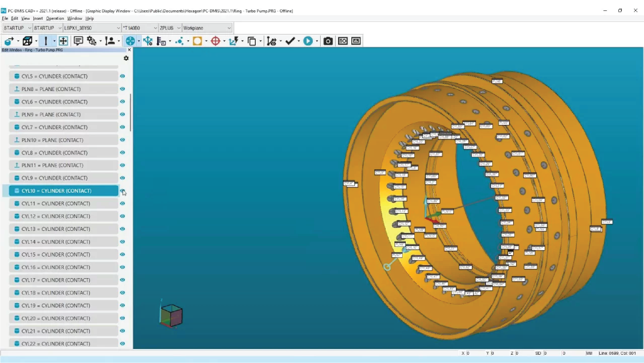Image resolution: width=644 pixels, height=363 pixels.
Task: Toggle the eye icon for CYL18
Action: pos(123,293)
